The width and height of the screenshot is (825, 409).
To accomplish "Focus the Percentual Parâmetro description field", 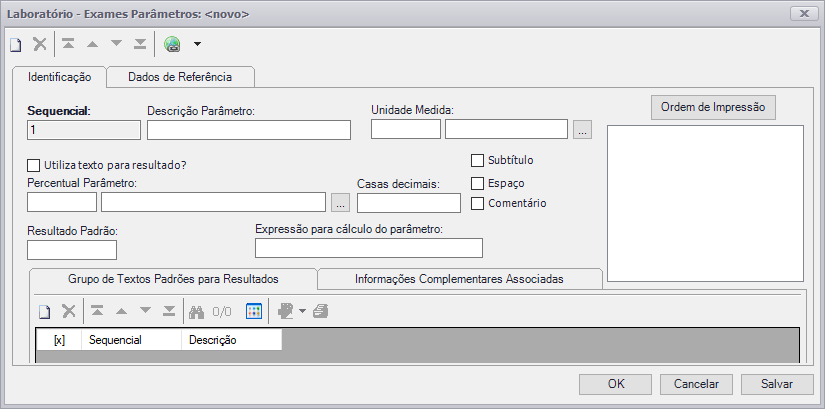I will 214,202.
